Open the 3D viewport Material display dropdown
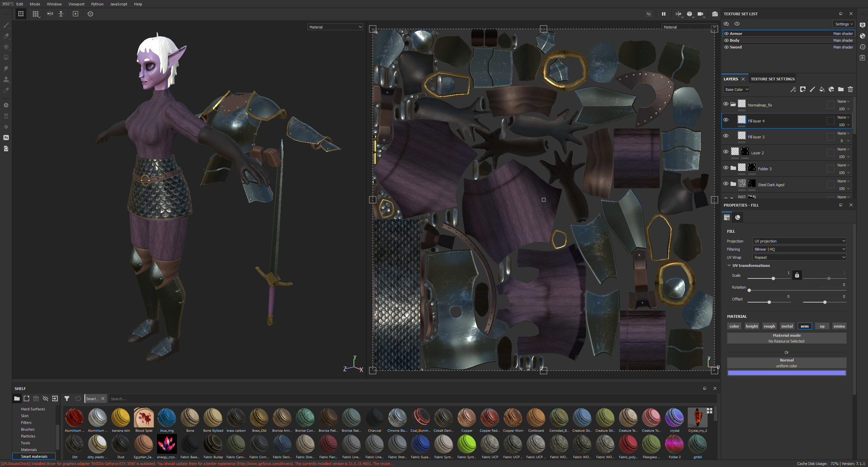 pos(335,27)
